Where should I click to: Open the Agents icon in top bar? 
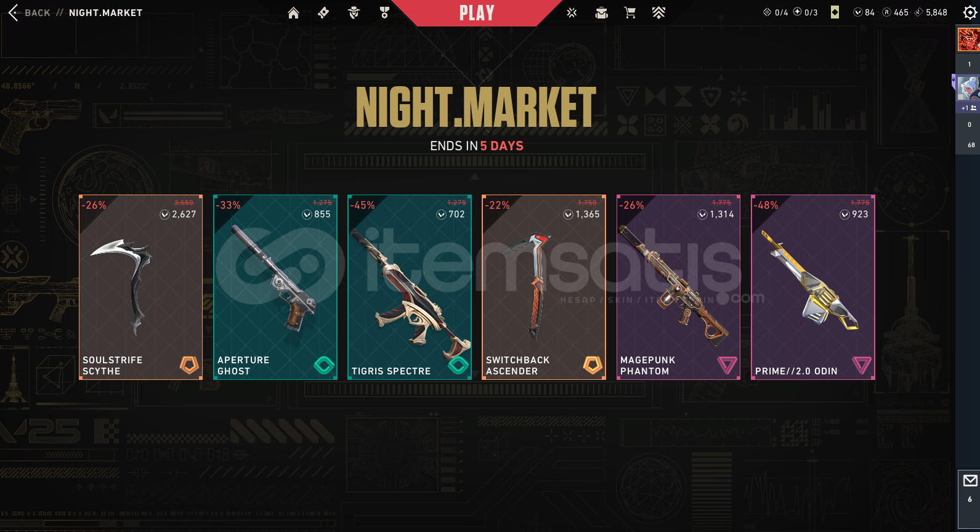354,13
